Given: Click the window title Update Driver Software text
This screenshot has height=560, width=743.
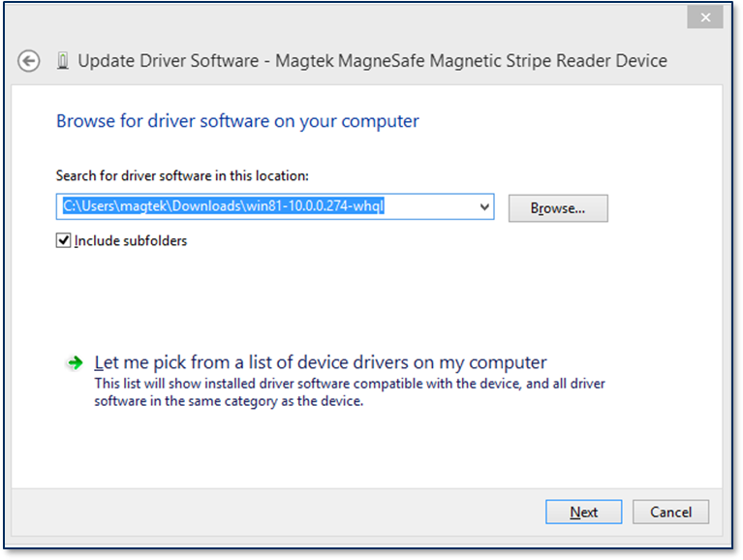Looking at the screenshot, I should 372,61.
